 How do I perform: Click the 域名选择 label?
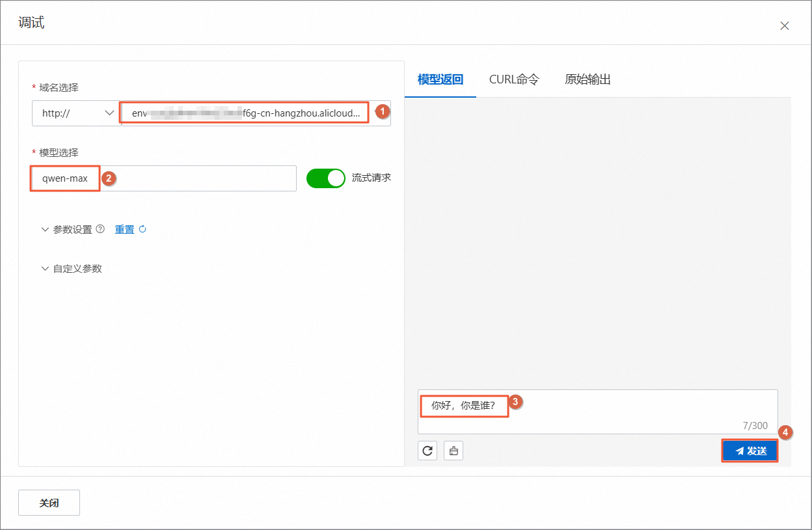tap(59, 87)
